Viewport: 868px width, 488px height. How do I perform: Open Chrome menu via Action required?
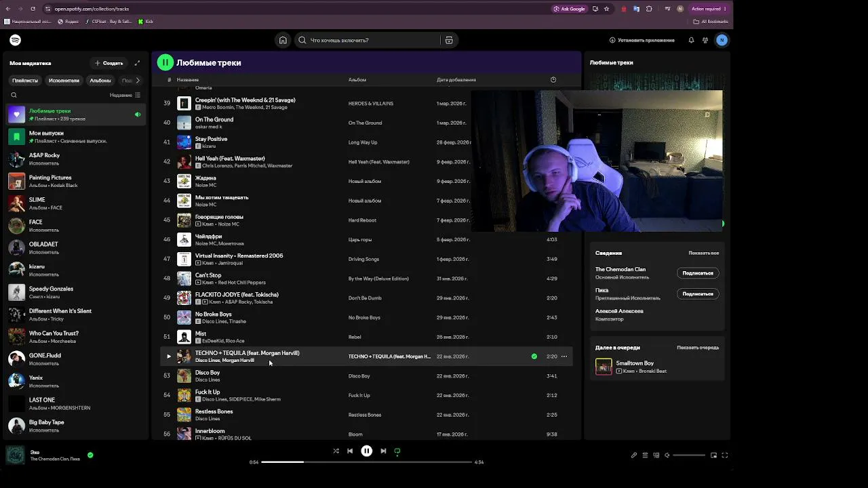point(709,9)
